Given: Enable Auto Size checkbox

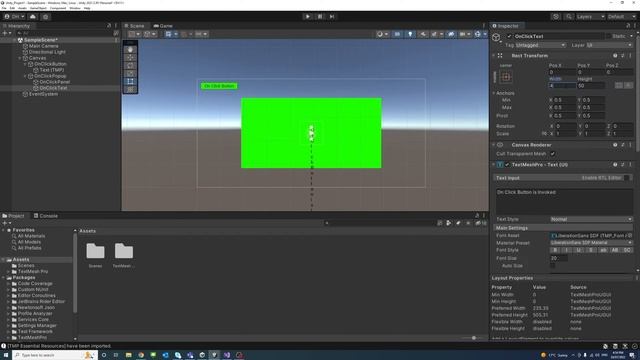Looking at the screenshot, I should click(552, 266).
